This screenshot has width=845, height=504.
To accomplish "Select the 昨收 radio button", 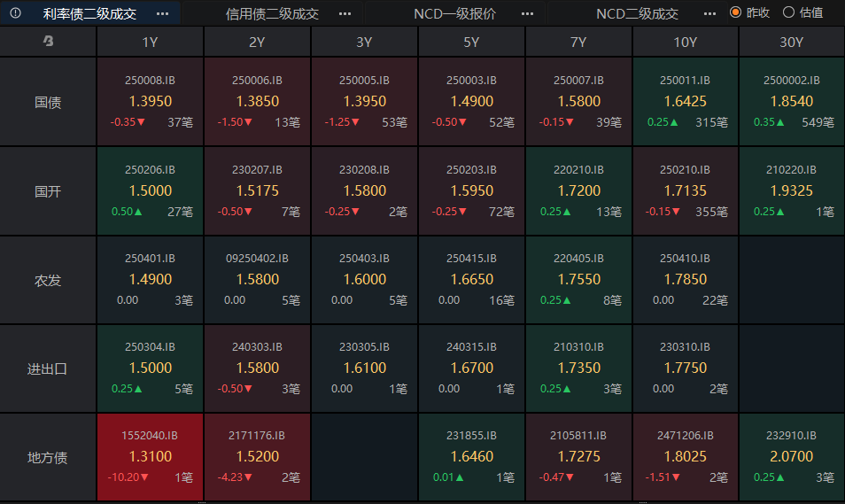I will coord(735,12).
